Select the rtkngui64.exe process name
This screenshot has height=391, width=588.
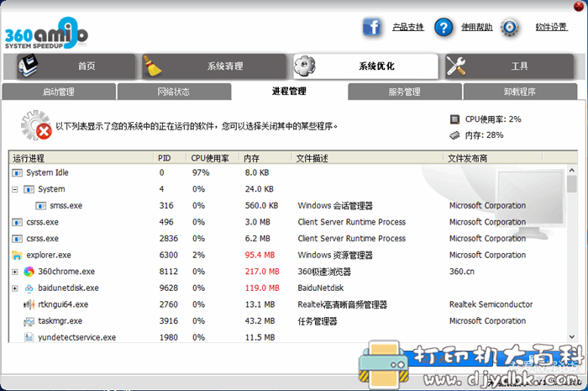tap(63, 304)
